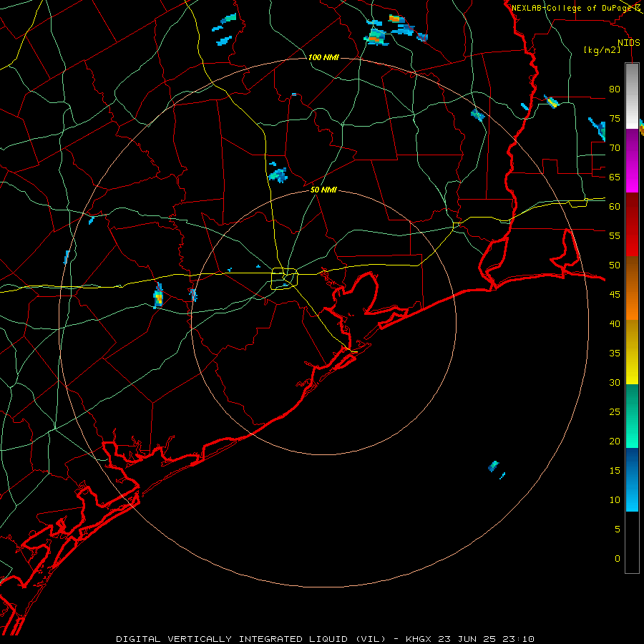The image size is (644, 644).
Task: Click the 25 value on color scale
Action: coord(615,412)
